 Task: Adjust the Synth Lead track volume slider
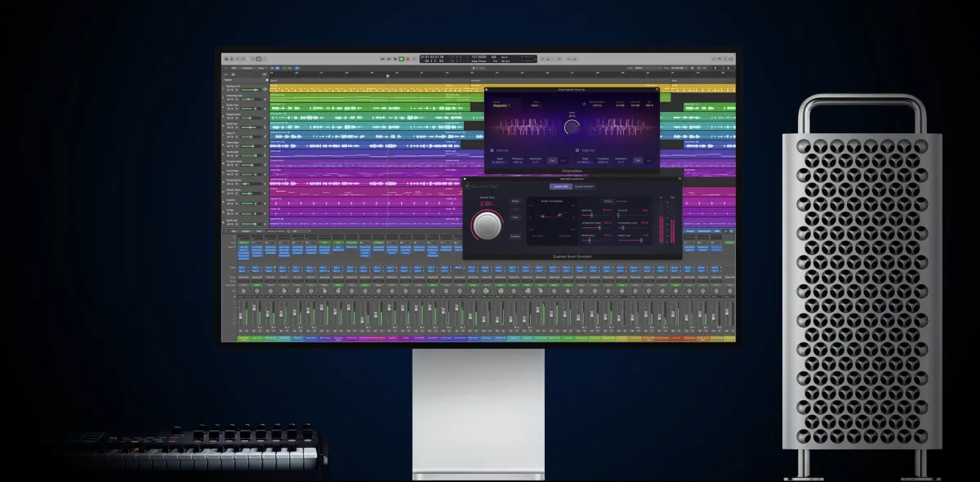(x=251, y=156)
